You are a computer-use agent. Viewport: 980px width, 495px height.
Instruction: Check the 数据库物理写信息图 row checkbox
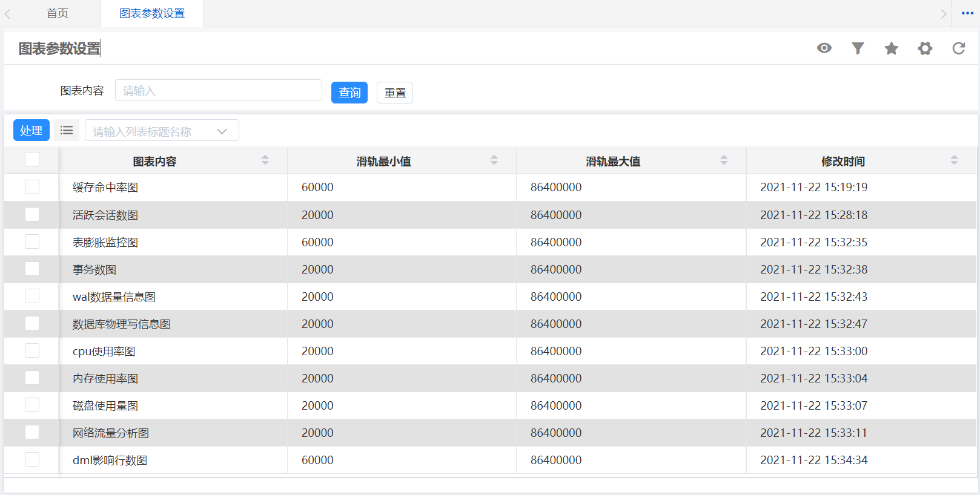(32, 323)
